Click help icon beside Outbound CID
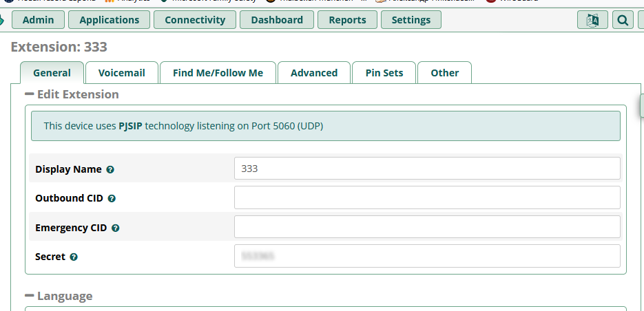 pos(112,198)
